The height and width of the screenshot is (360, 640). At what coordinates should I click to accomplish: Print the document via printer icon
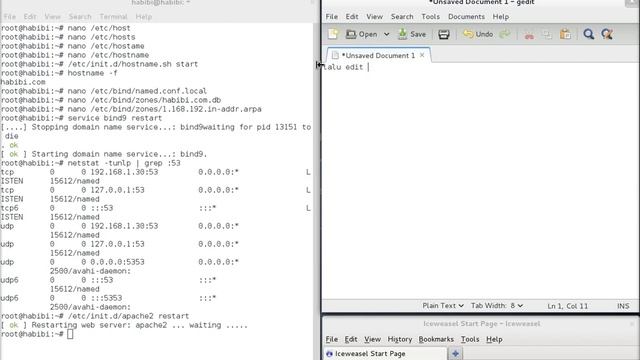pyautogui.click(x=444, y=34)
